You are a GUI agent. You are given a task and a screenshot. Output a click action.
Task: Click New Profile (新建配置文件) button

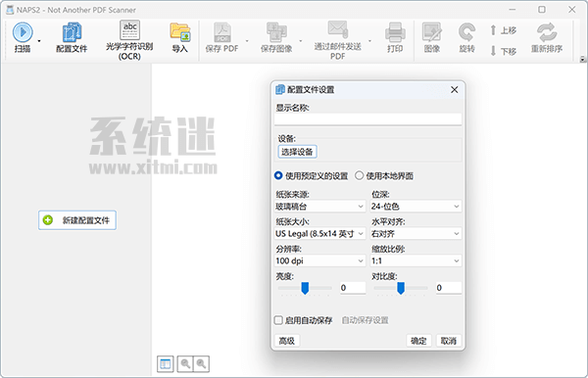[77, 220]
